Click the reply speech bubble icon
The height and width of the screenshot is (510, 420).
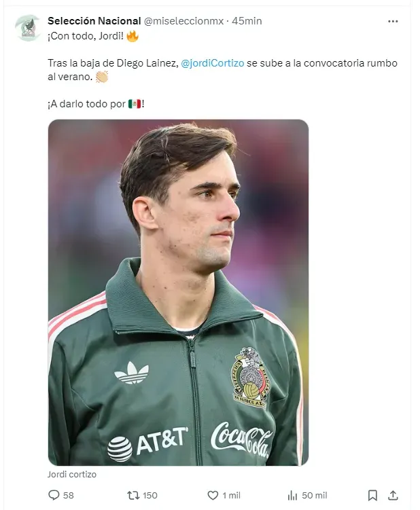pyautogui.click(x=54, y=495)
